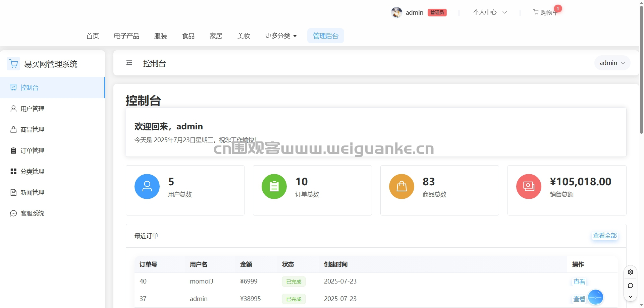Click the admin avatar picture in header
The image size is (644, 308).
tap(396, 12)
